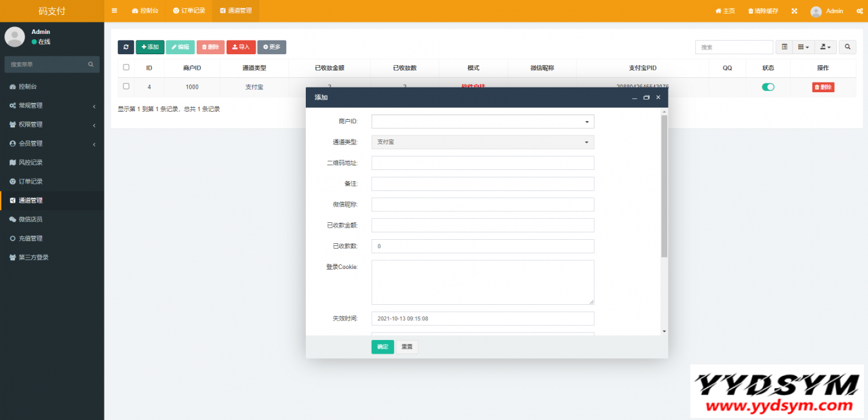Toggle the status switch for row ID 4
This screenshot has height=420, width=868.
point(768,87)
